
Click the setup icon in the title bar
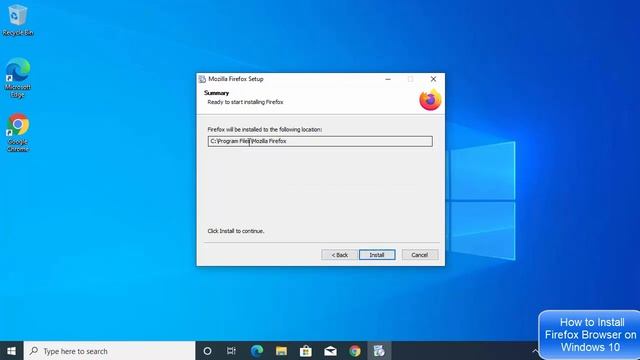click(x=202, y=79)
